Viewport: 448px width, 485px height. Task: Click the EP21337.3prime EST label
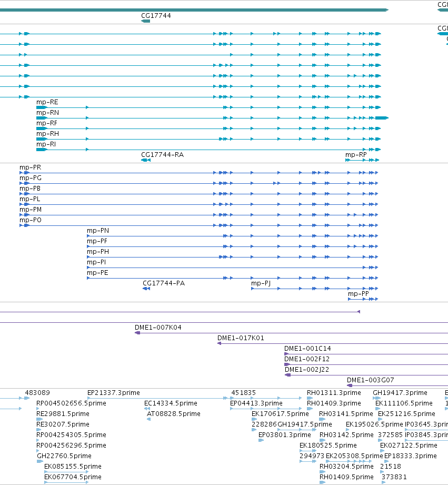(114, 392)
